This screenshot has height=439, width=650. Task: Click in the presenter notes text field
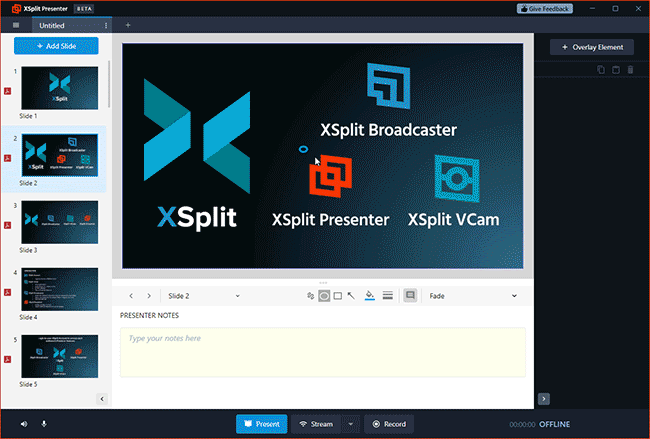(x=323, y=352)
